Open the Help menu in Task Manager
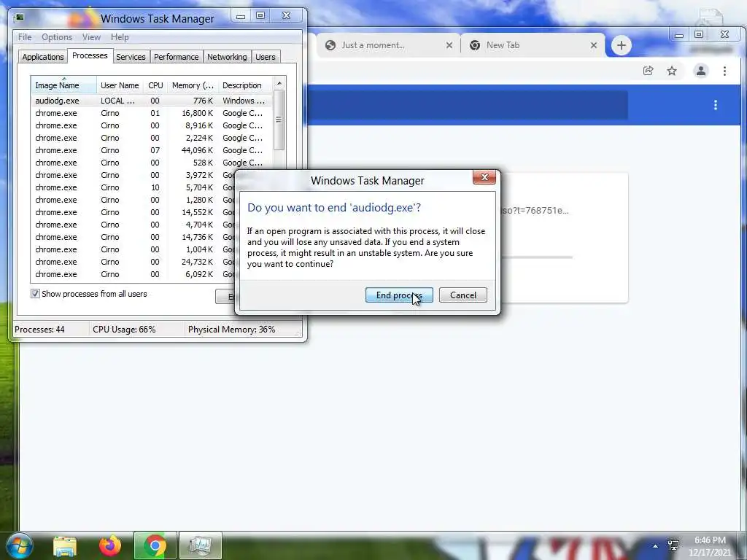The width and height of the screenshot is (747, 560). pos(120,36)
